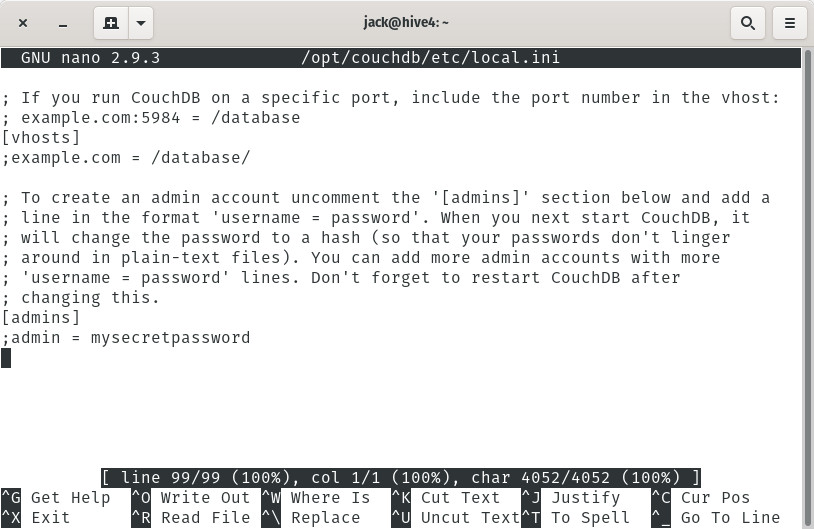Place cursor on the [vhosts] line
The image size is (814, 529).
tap(41, 138)
